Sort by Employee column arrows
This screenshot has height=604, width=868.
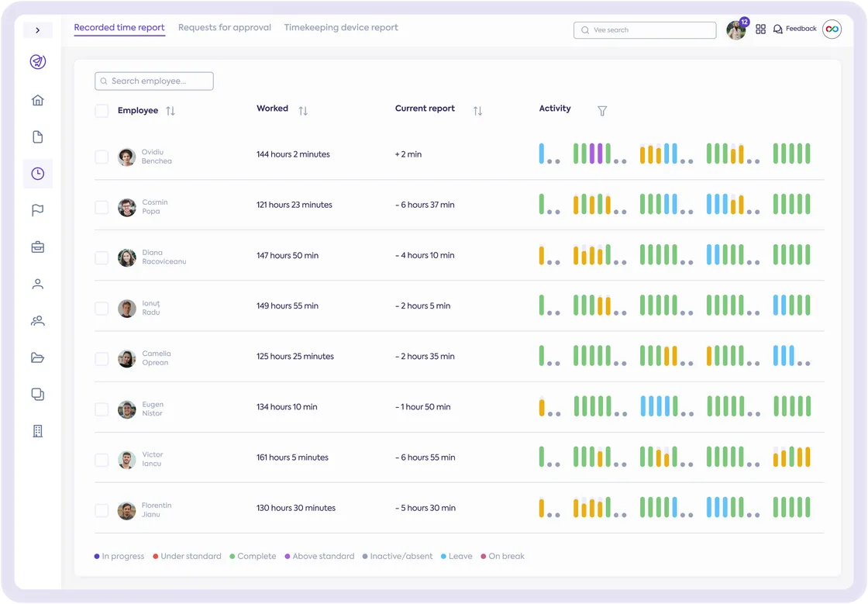(170, 111)
